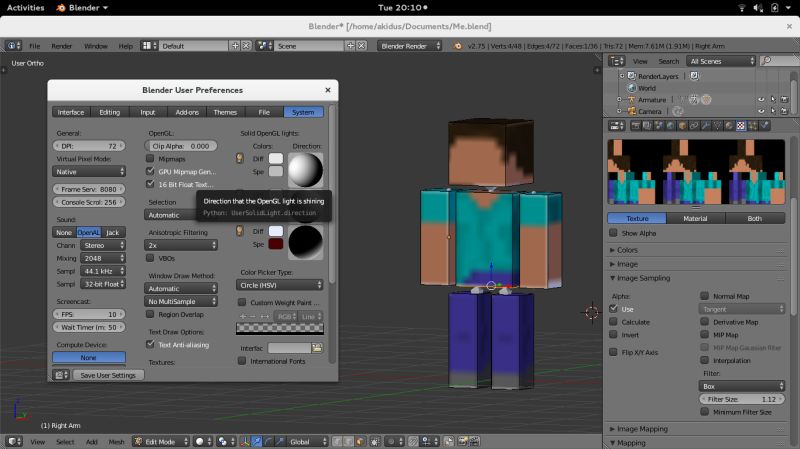Select edge select mode in 3D header
This screenshot has height=449, width=800.
coord(348,441)
